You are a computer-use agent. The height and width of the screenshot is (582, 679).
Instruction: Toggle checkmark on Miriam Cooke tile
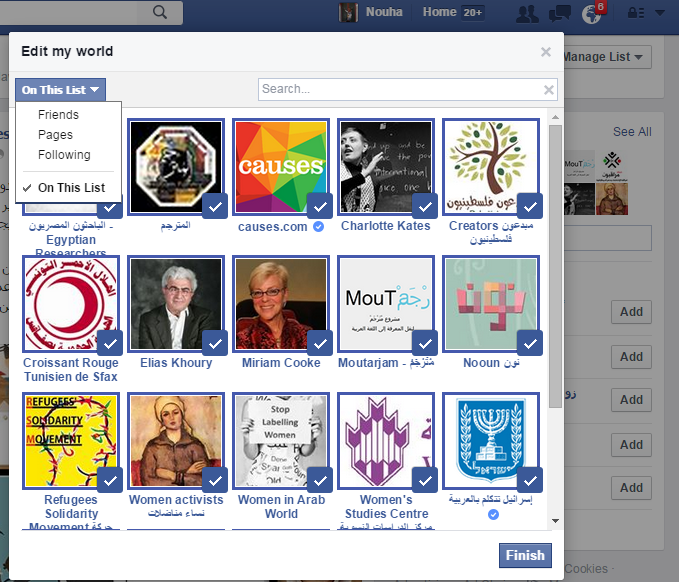coord(320,343)
